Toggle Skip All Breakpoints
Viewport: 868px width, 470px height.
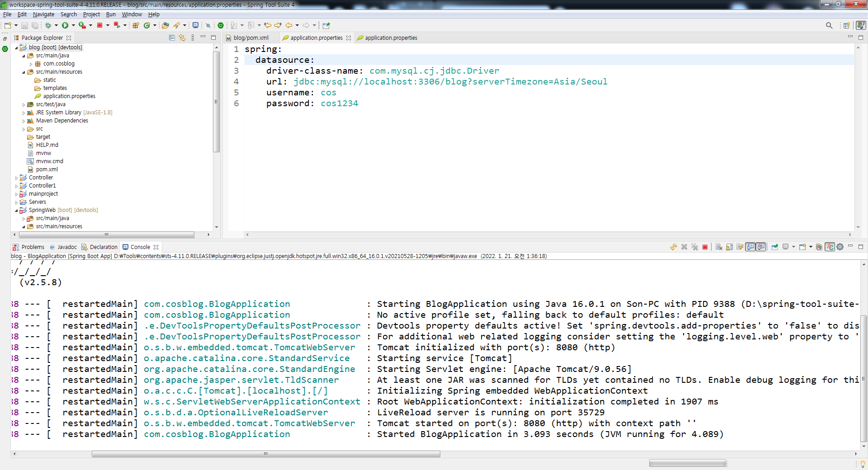[208, 25]
